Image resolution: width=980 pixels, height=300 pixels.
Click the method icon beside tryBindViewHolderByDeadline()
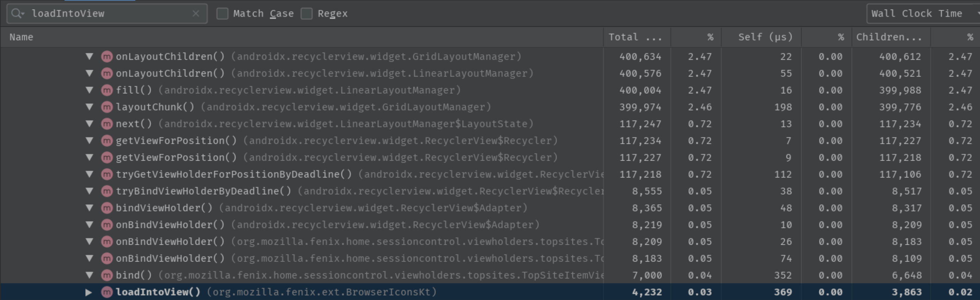107,191
